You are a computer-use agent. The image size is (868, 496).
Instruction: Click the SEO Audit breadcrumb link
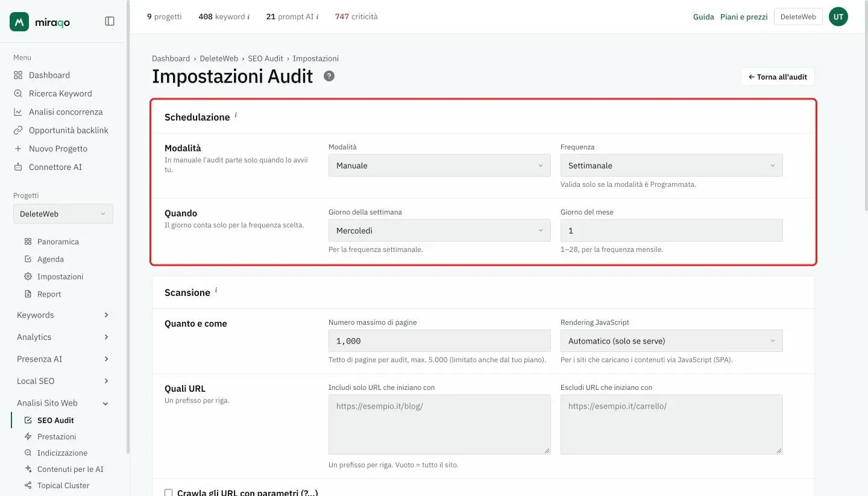(x=265, y=58)
